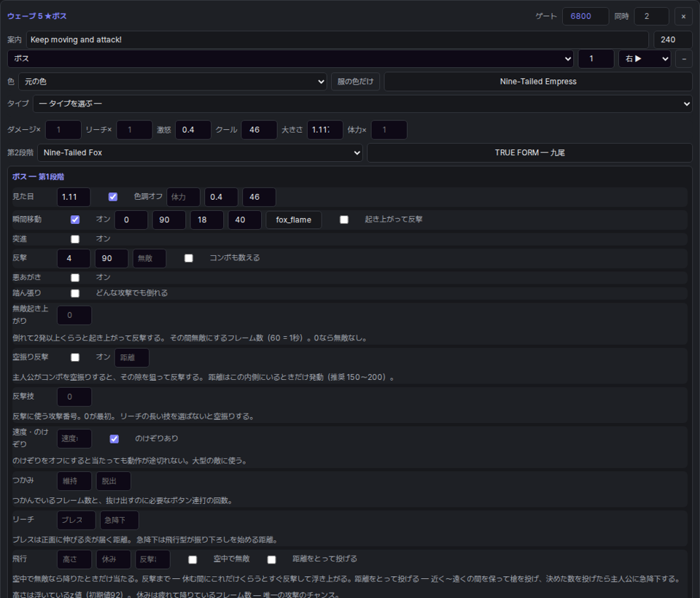Tick 踏ん張り どんな攻撃でも倒れる checkbox

[x=75, y=293]
